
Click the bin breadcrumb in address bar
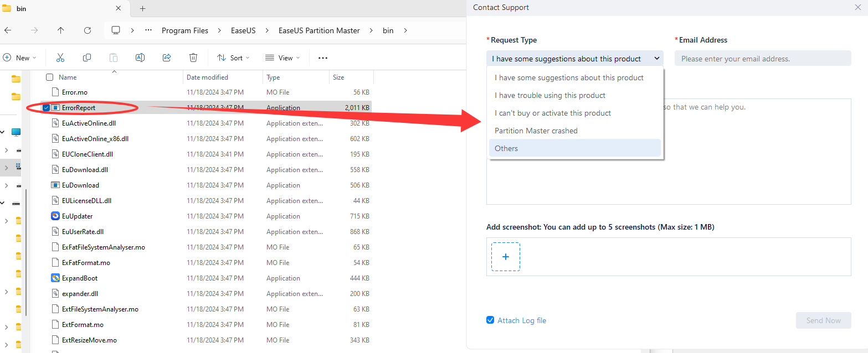click(x=388, y=30)
